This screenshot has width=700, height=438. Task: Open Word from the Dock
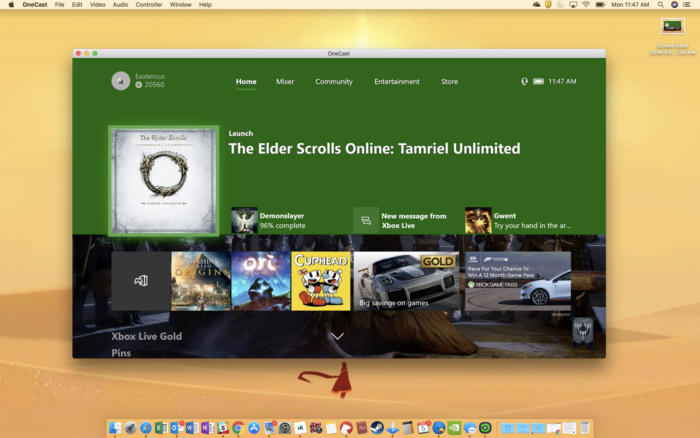coord(192,428)
